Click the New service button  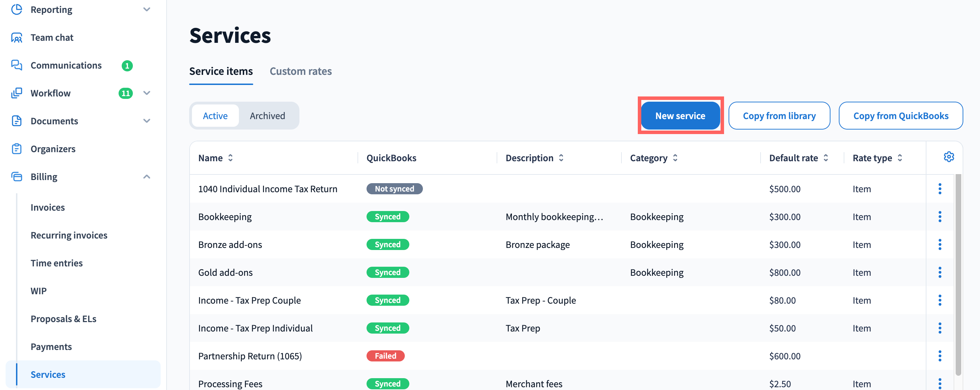(680, 116)
